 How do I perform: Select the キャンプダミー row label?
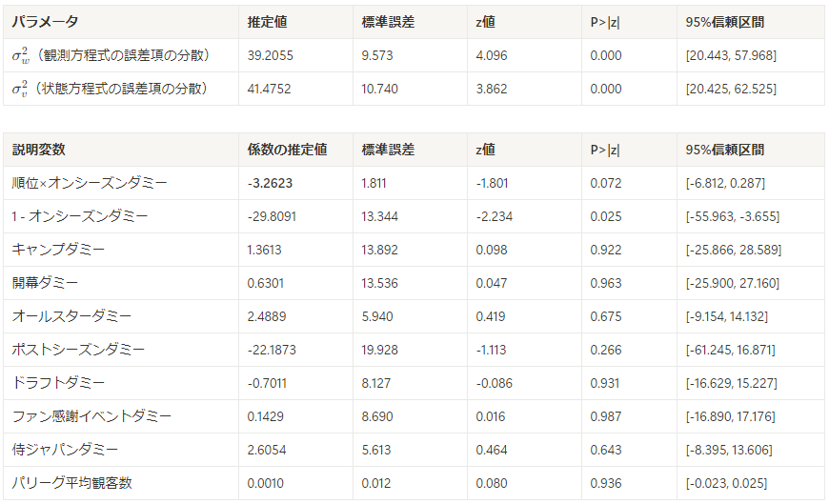(x=59, y=250)
